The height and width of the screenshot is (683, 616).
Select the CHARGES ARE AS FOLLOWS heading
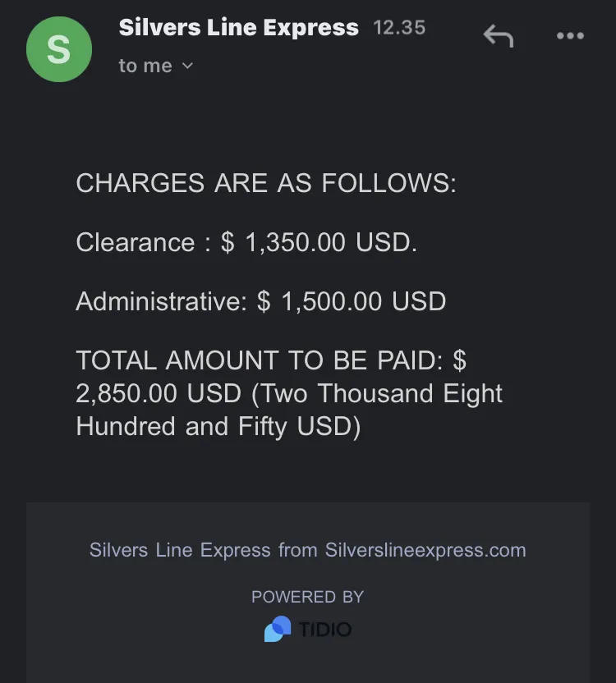tap(266, 182)
